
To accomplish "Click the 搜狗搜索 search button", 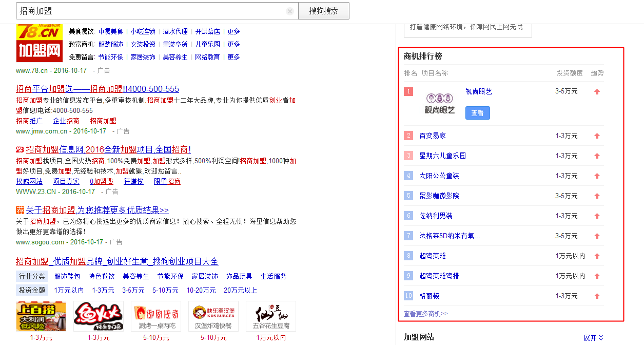I will [324, 11].
